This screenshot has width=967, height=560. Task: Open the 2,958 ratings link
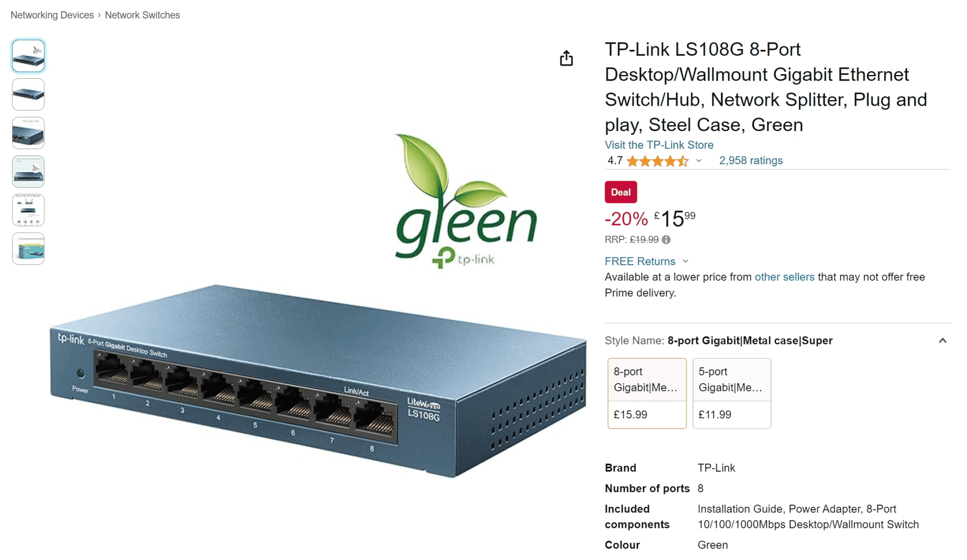click(x=751, y=160)
